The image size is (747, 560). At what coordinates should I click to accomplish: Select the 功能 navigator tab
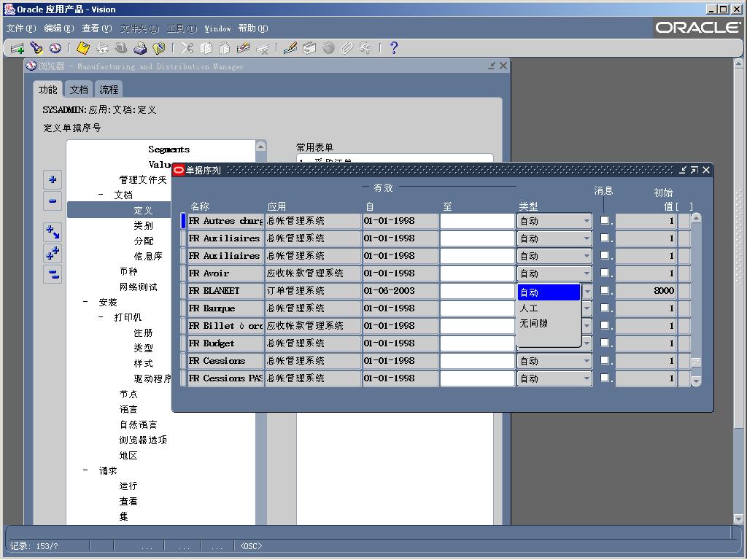point(47,90)
